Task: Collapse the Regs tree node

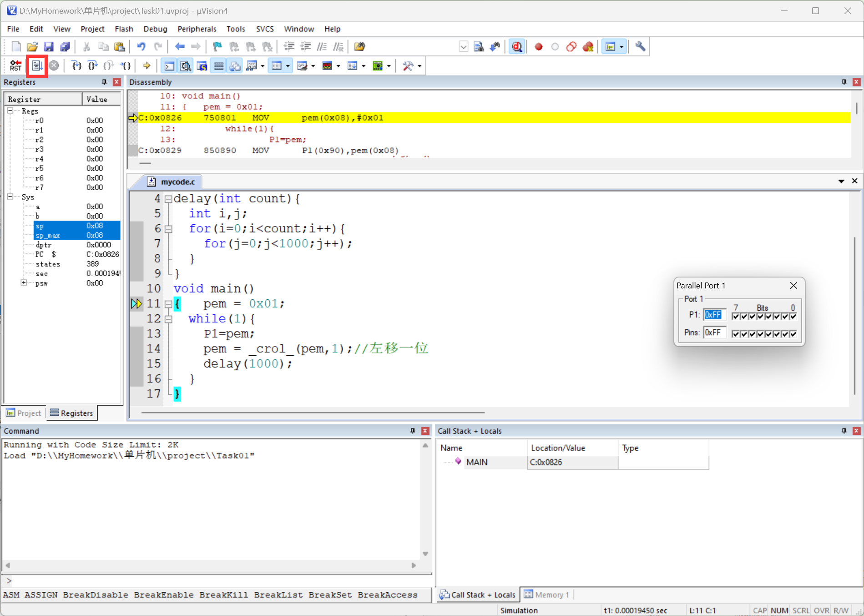Action: [x=10, y=111]
